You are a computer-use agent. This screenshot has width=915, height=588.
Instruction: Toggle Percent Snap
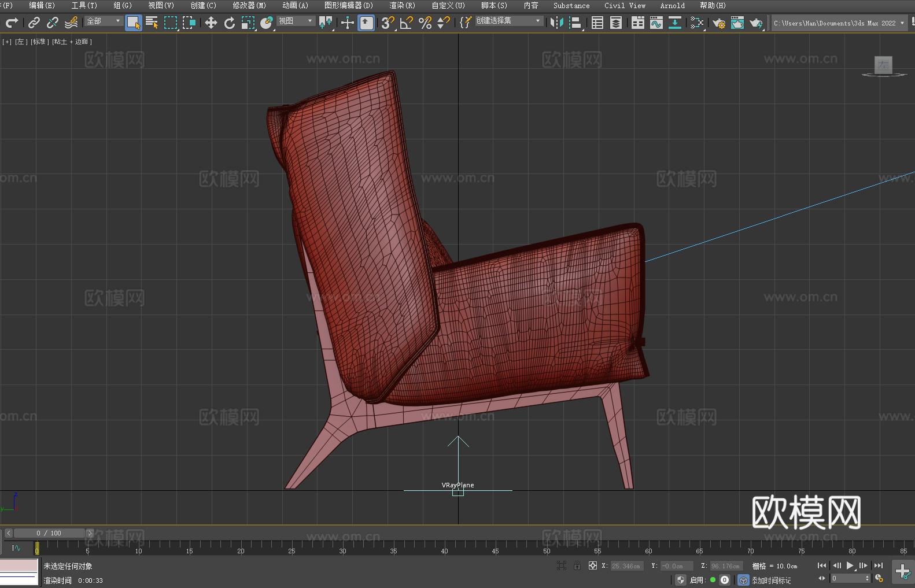coord(425,23)
